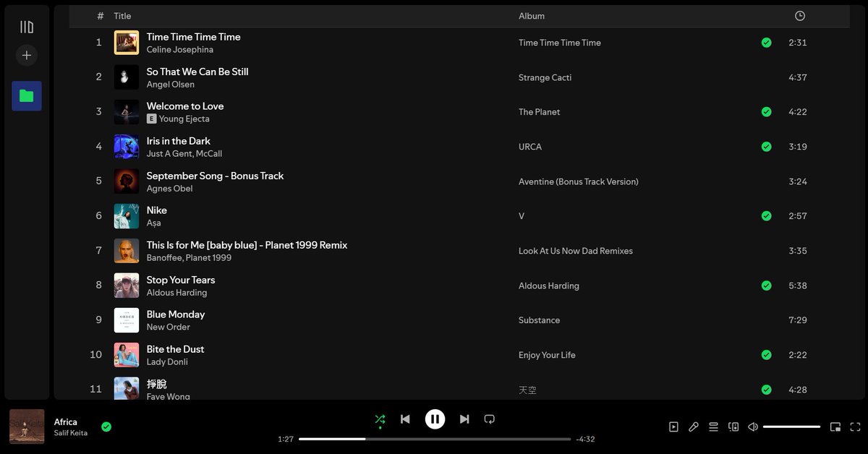Screen dimensions: 868x454
Task: Open artist New Order
Action: pos(169,327)
